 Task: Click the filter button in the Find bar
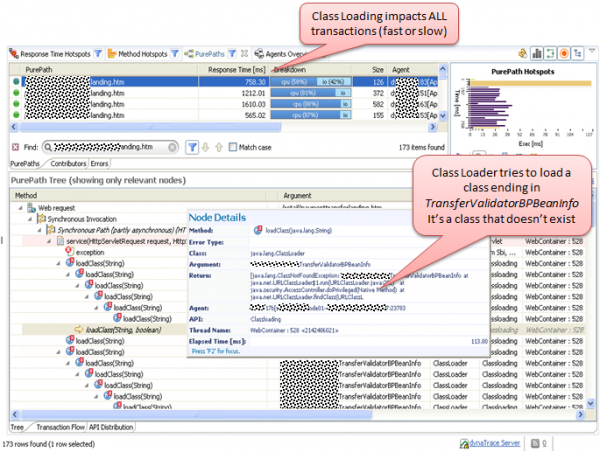pyautogui.click(x=192, y=147)
